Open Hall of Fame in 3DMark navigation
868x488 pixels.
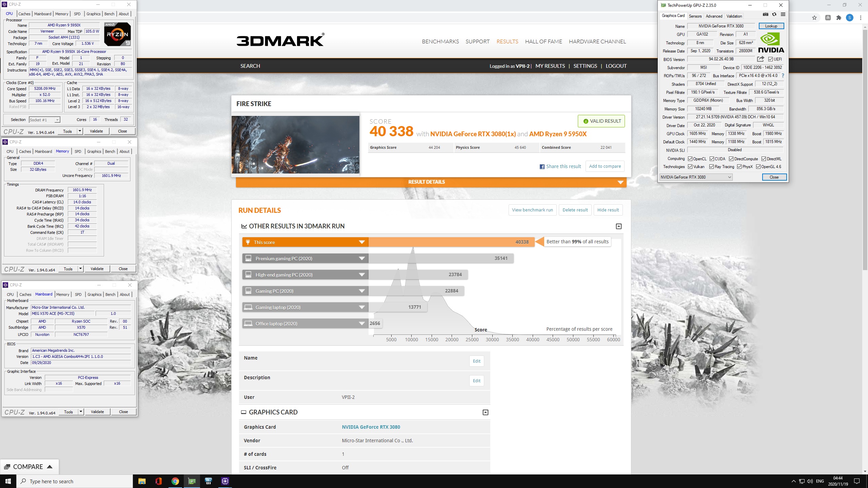pos(544,42)
